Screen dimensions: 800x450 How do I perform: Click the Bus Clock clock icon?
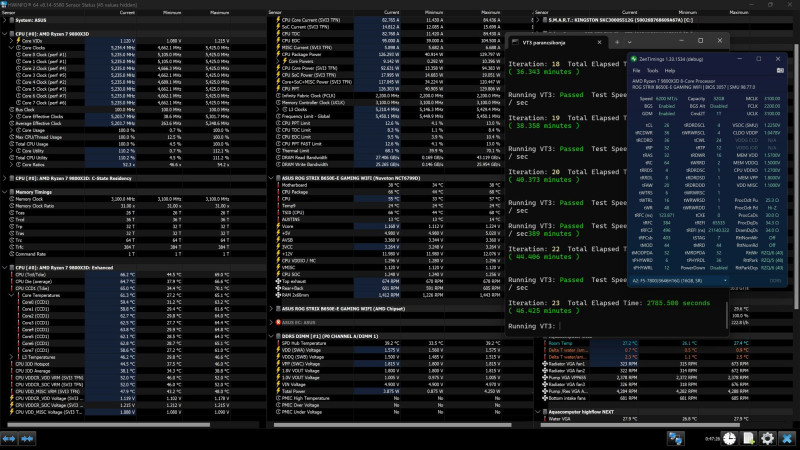[x=12, y=110]
